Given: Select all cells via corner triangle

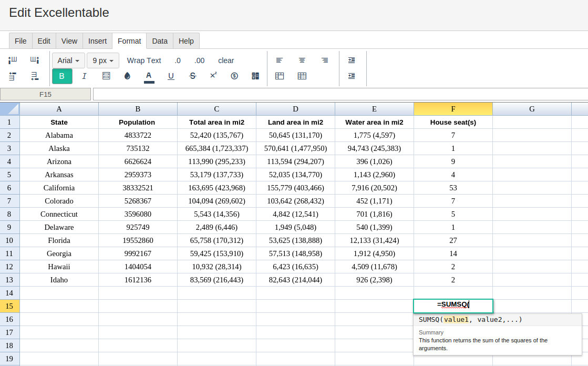Looking at the screenshot, I should point(10,109).
